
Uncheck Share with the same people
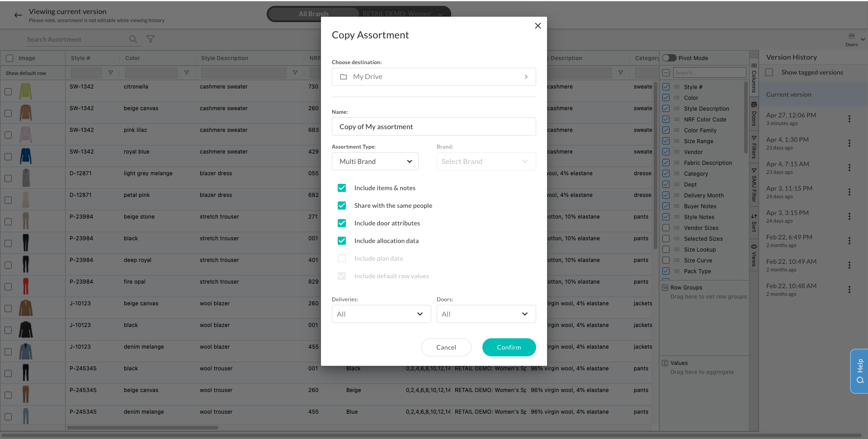342,205
